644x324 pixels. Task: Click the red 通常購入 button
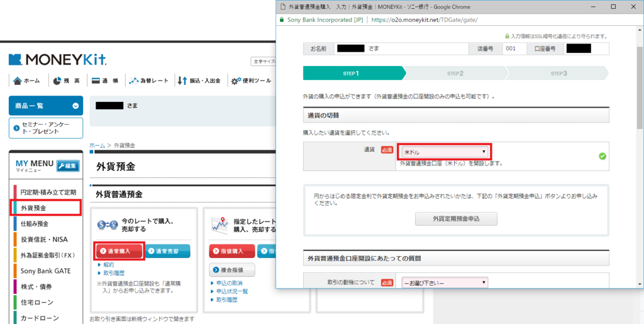(119, 251)
